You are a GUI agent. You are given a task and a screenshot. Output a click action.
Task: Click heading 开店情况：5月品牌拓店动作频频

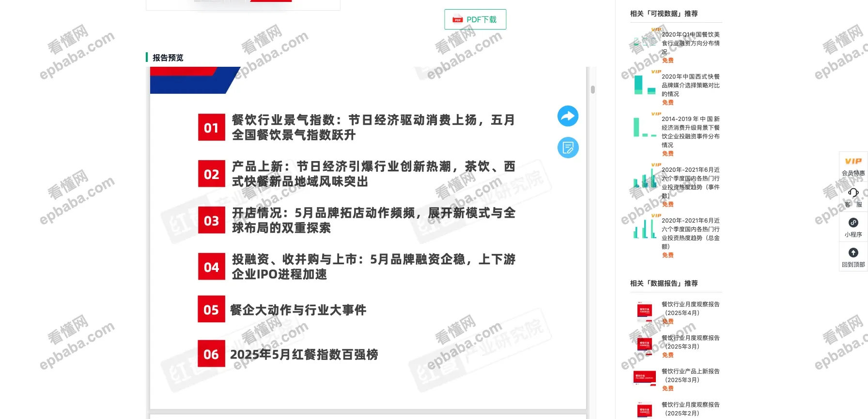point(373,220)
